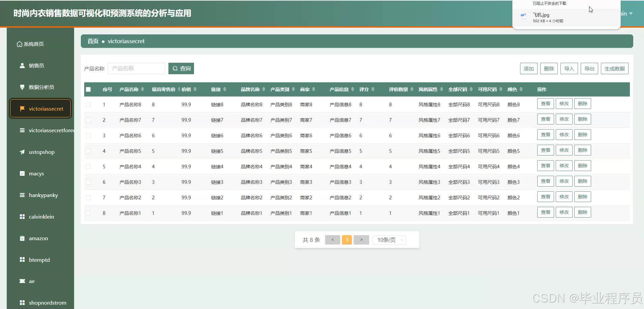644x309 pixels.
Task: Check the box for row 产品名称2
Action: coord(88,198)
